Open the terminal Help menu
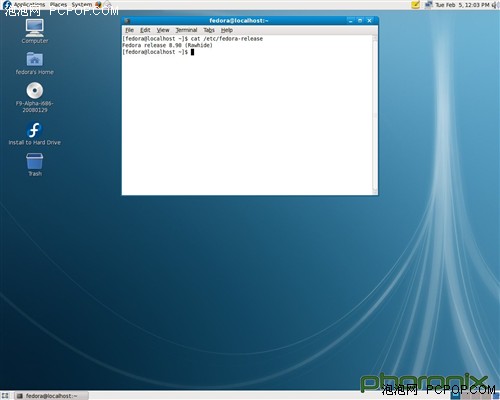The height and width of the screenshot is (400, 500). [x=227, y=30]
